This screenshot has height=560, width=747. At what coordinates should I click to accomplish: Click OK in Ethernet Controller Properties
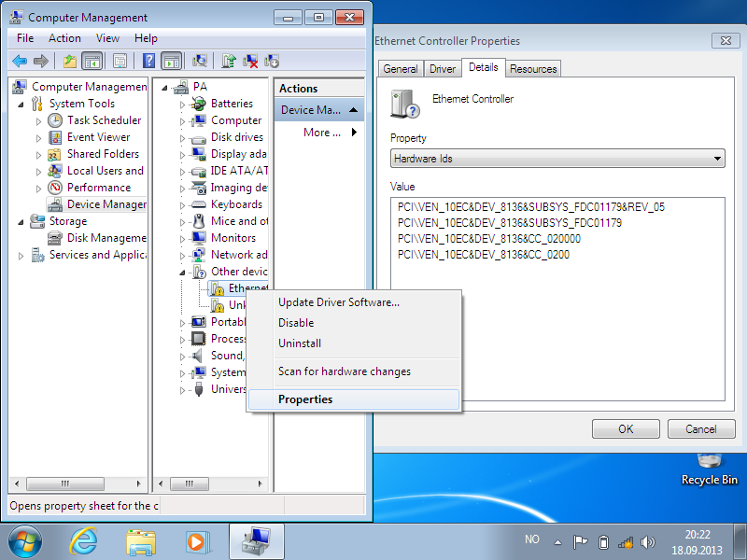(x=626, y=429)
